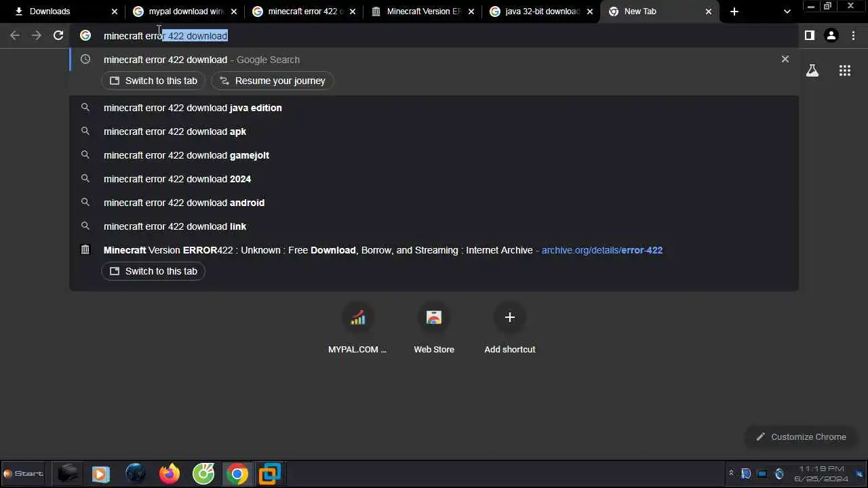Image resolution: width=868 pixels, height=488 pixels.
Task: Close the Minecraft Version ERROR422 tab
Action: coord(471,12)
